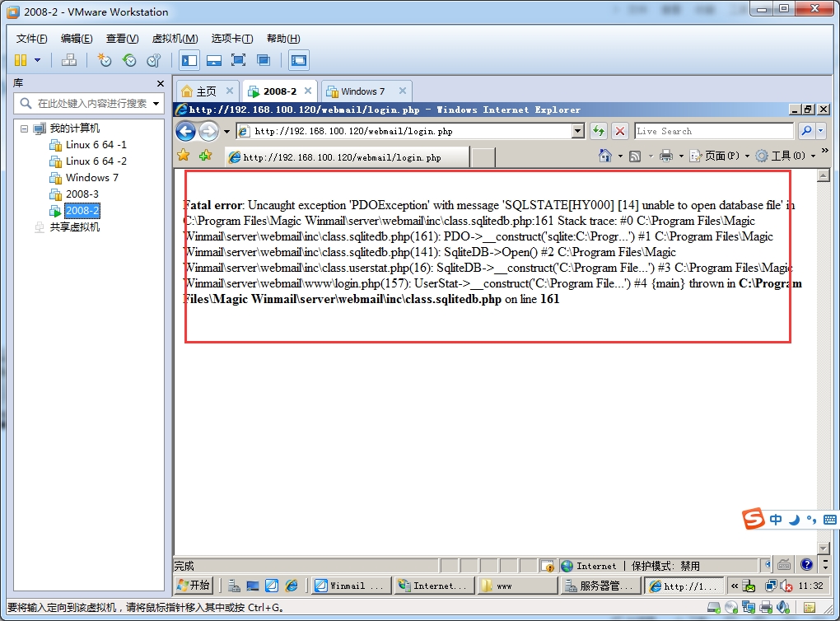Click the IE vertical scrollbar down arrow
This screenshot has width=840, height=621.
pos(824,549)
